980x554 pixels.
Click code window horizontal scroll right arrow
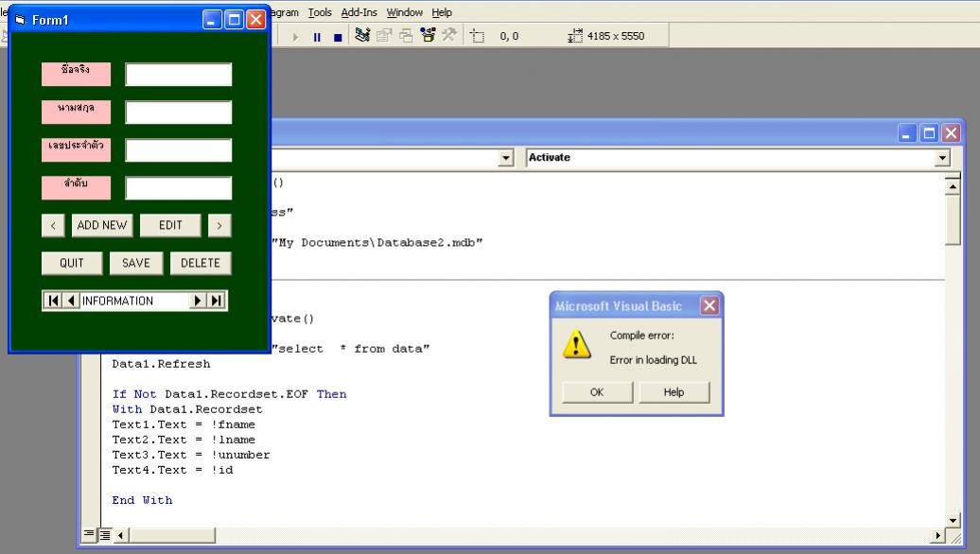[x=937, y=535]
